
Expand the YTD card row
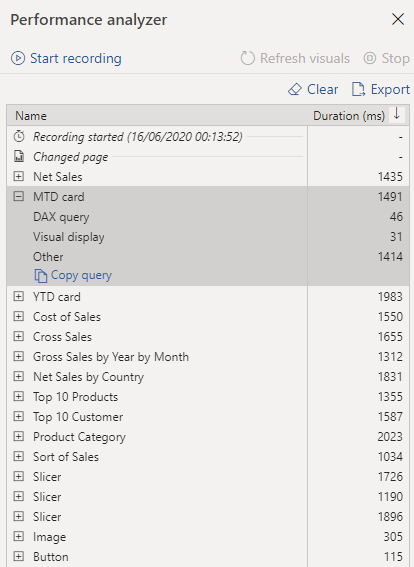(18, 297)
